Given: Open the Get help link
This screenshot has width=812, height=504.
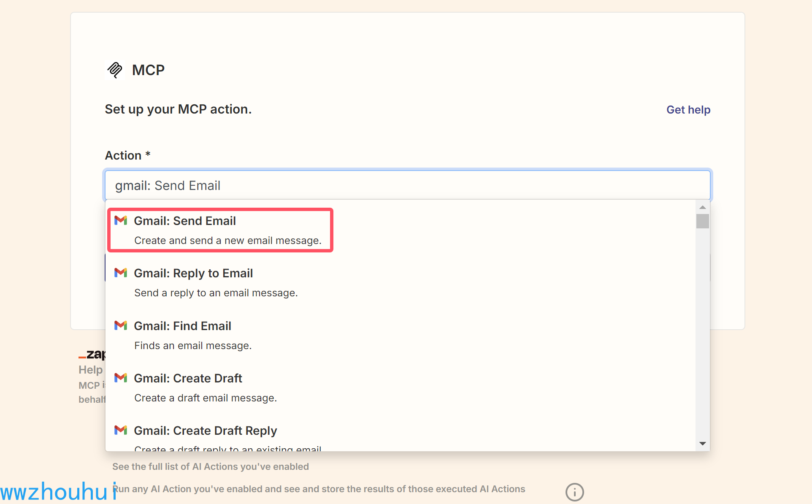Looking at the screenshot, I should coord(688,110).
